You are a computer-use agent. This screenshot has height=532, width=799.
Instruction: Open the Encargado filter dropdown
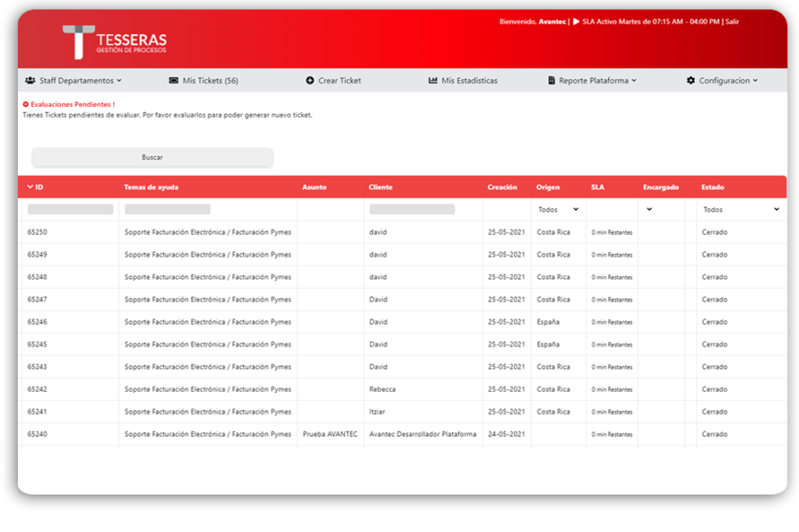[x=649, y=210]
